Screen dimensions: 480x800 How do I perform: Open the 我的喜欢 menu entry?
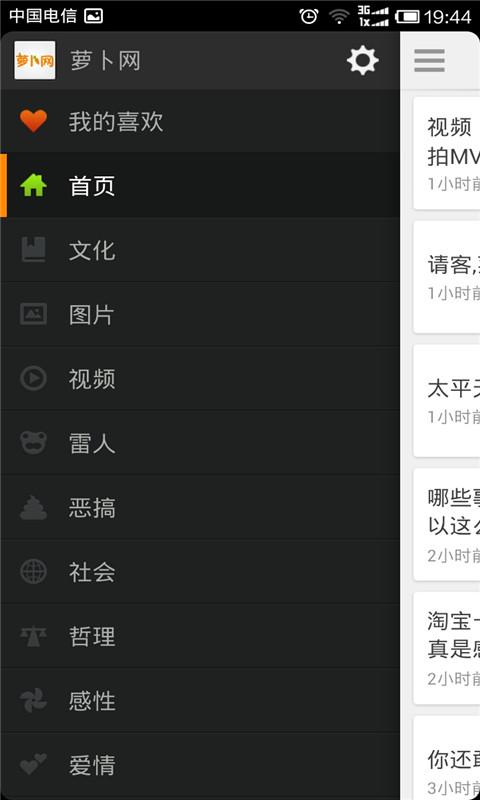click(x=200, y=121)
